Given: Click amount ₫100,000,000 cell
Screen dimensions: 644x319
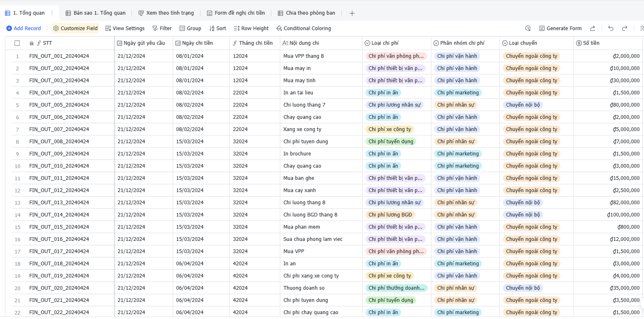Looking at the screenshot, I should (x=608, y=215).
